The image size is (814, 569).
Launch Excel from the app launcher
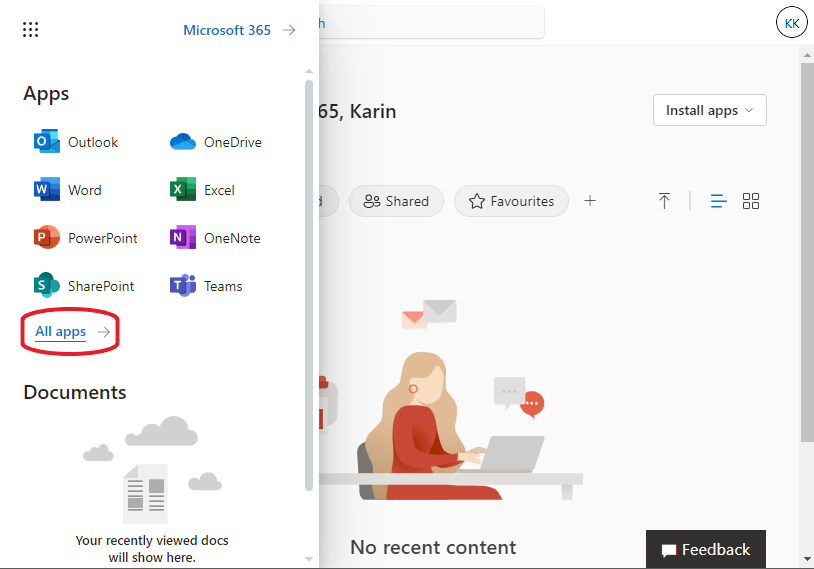point(202,189)
